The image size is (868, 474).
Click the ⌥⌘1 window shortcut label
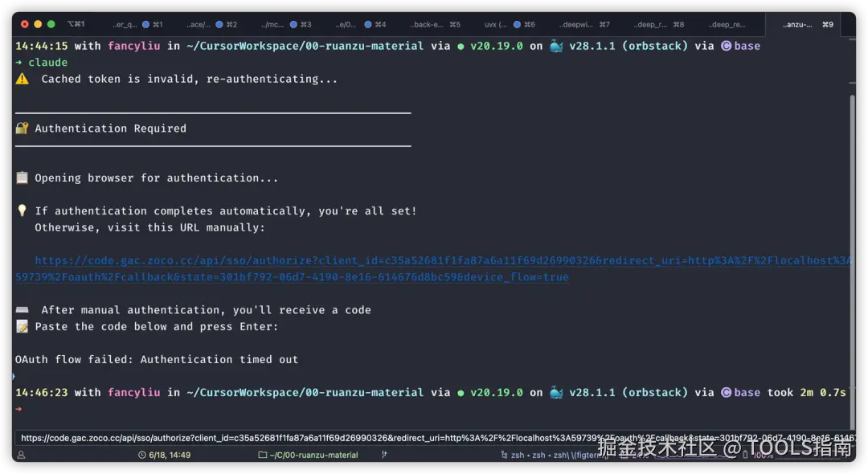tap(76, 24)
